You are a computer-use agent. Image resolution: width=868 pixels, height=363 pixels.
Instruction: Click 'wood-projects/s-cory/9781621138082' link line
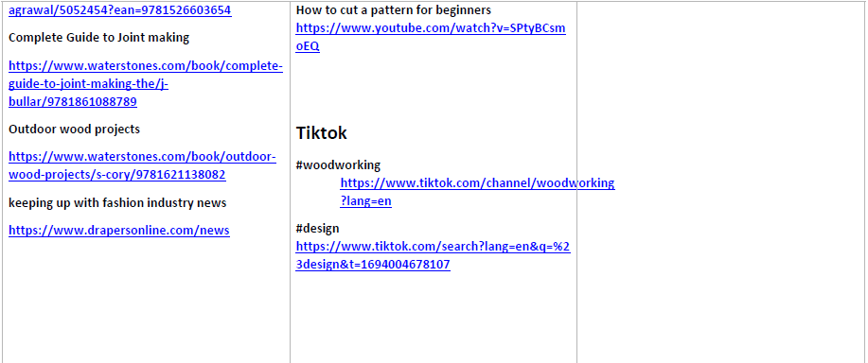116,175
